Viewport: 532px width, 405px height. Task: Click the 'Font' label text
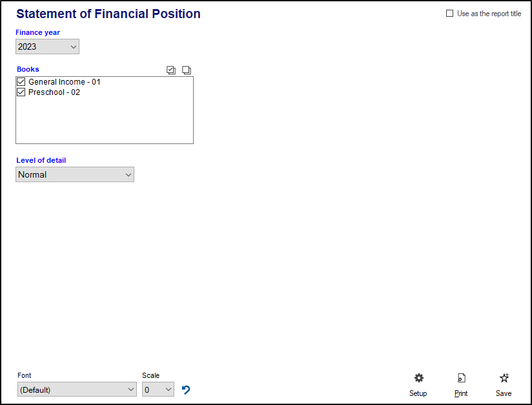click(25, 375)
